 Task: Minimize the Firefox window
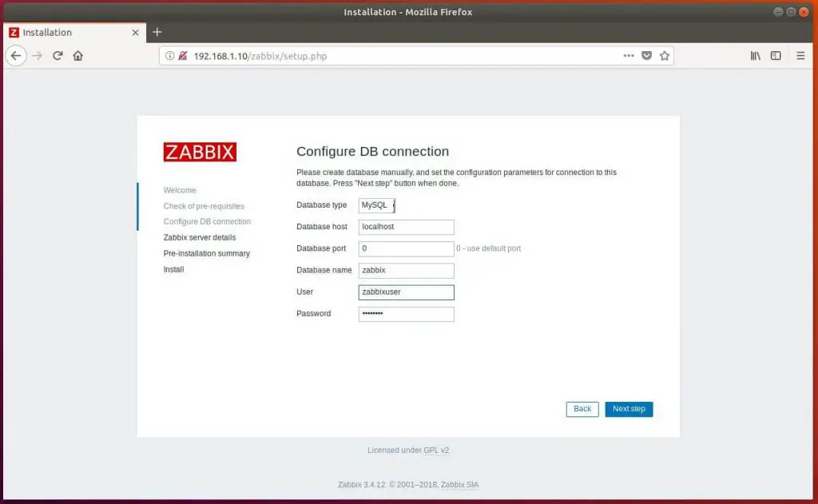(778, 11)
